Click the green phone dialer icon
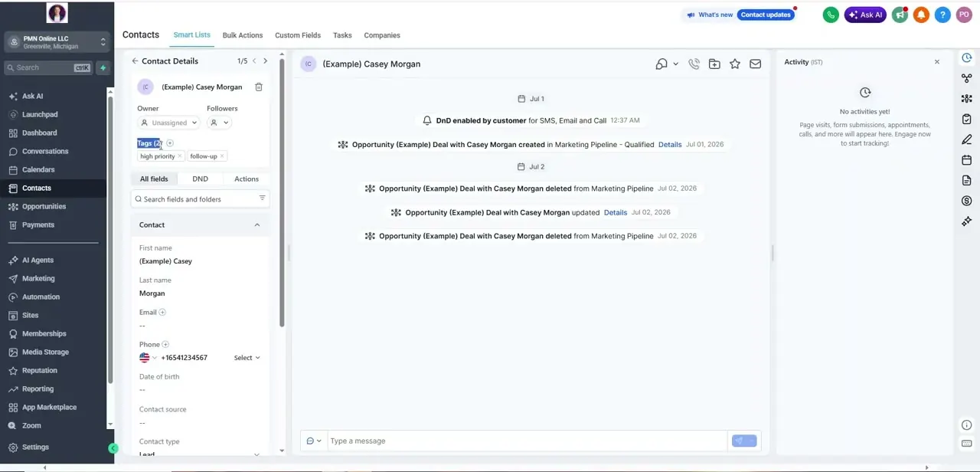 (831, 15)
